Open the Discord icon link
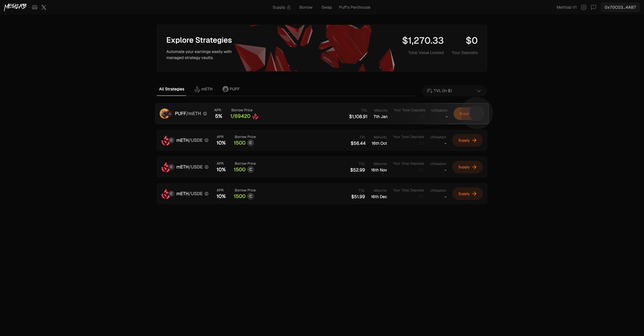Screen dimensions: 644x336 tap(35, 7)
